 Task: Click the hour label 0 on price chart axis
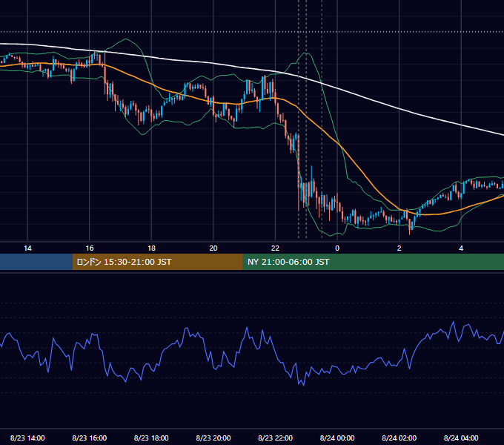[x=337, y=248]
